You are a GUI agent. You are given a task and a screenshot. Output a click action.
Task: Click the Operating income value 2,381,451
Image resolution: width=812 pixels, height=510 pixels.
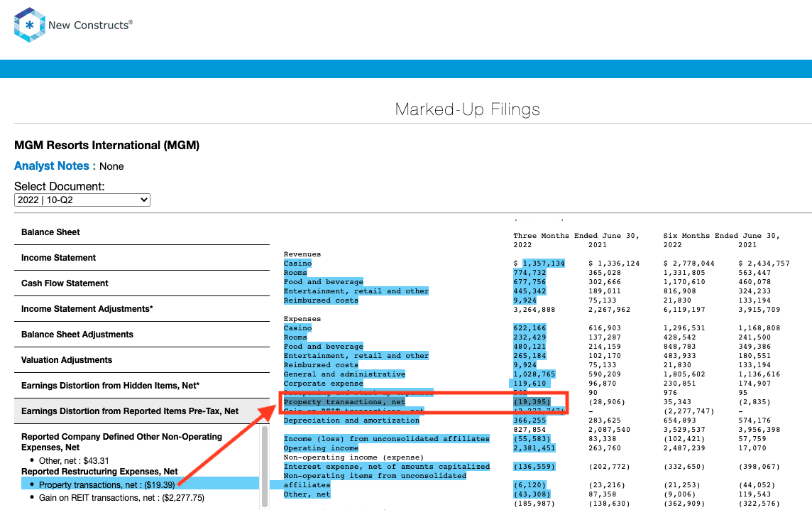(534, 448)
